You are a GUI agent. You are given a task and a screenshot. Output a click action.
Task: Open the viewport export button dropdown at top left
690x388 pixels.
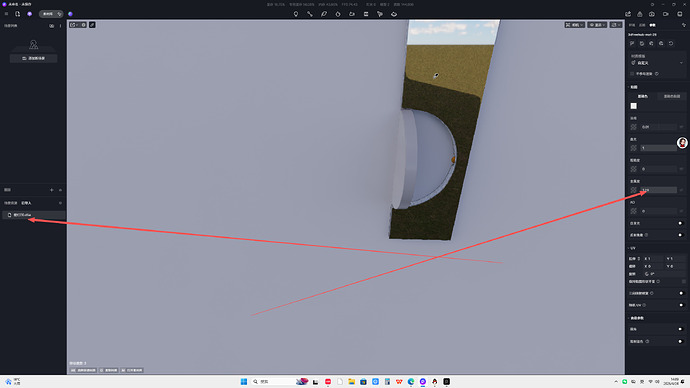tap(74, 25)
